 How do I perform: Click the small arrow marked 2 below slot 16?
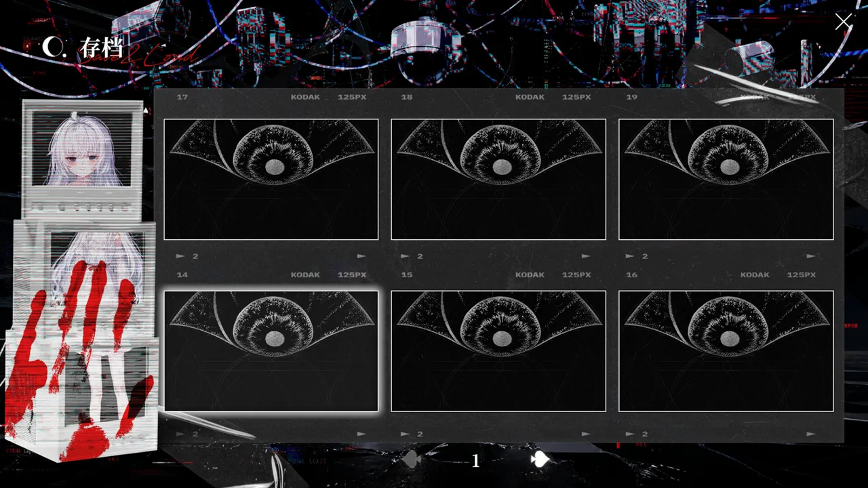(637, 434)
